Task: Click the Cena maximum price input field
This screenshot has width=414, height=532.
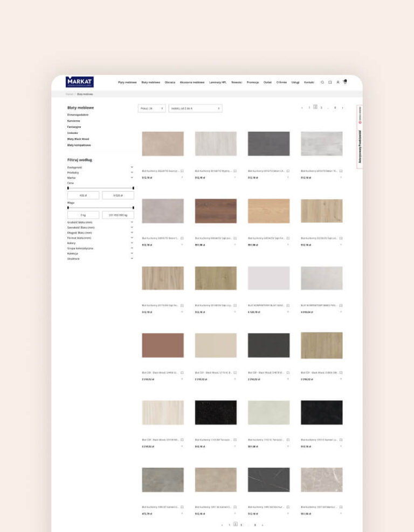Action: tap(118, 195)
